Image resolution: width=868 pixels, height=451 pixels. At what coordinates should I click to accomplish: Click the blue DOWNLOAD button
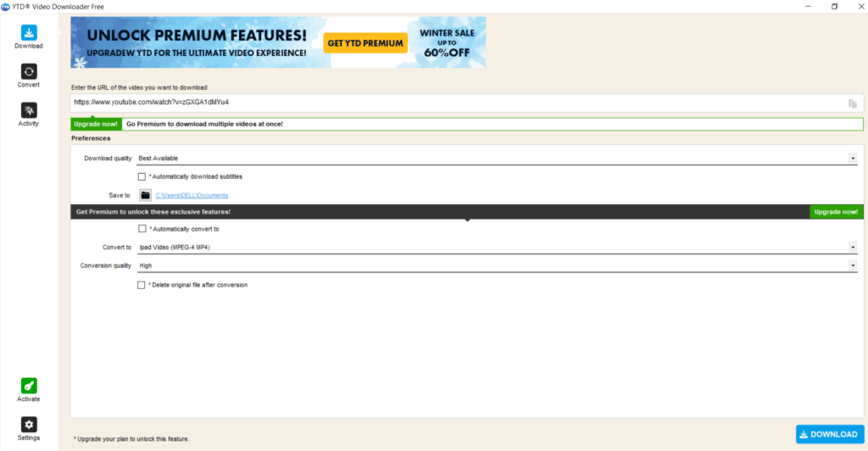830,434
